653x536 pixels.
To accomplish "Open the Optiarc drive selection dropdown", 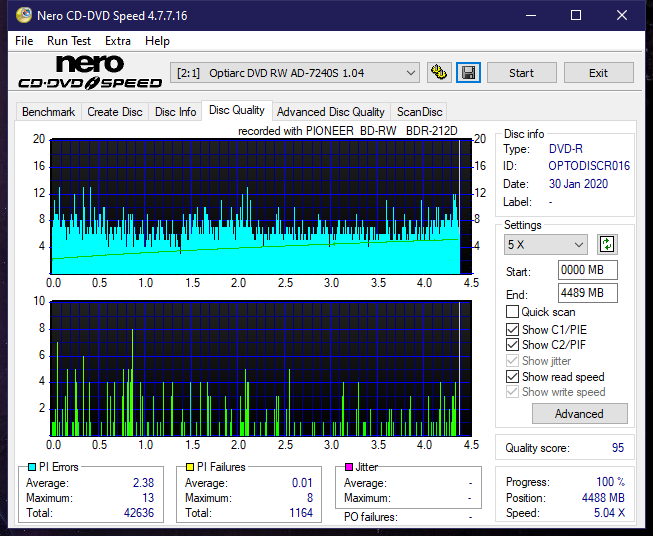I will [295, 73].
